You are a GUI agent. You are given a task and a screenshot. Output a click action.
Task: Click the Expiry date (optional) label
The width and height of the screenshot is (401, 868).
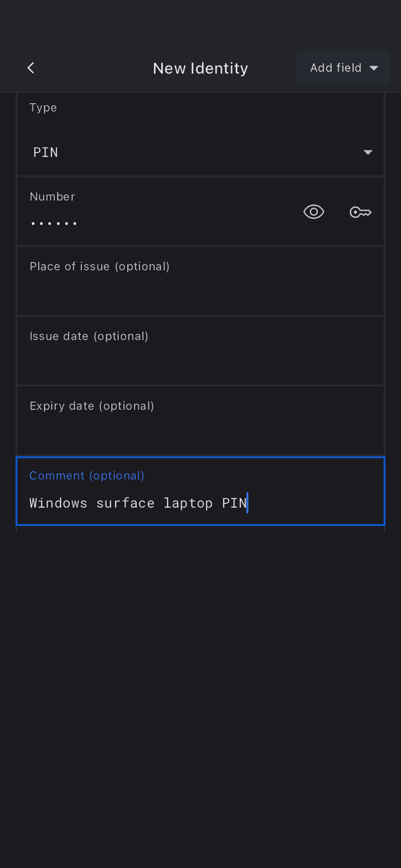tap(92, 406)
